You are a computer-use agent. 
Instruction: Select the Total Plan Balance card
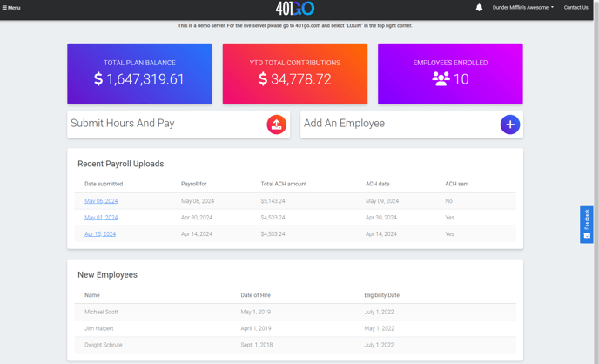139,74
